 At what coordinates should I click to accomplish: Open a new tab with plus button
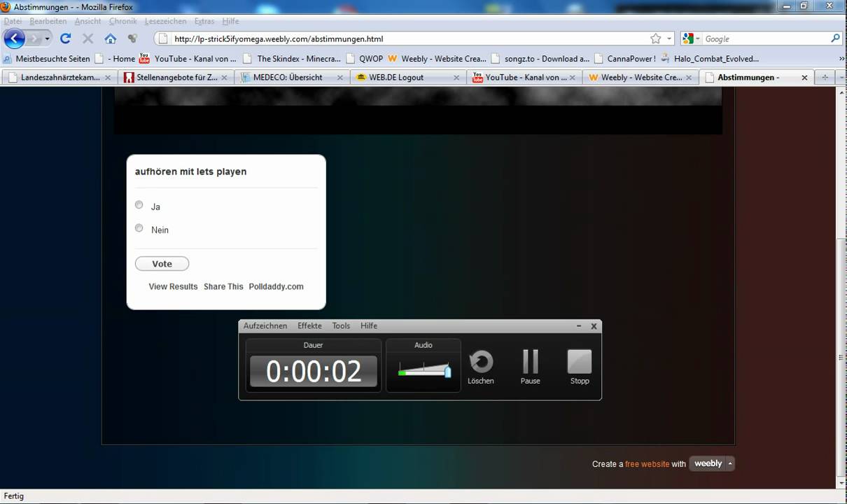(x=825, y=78)
